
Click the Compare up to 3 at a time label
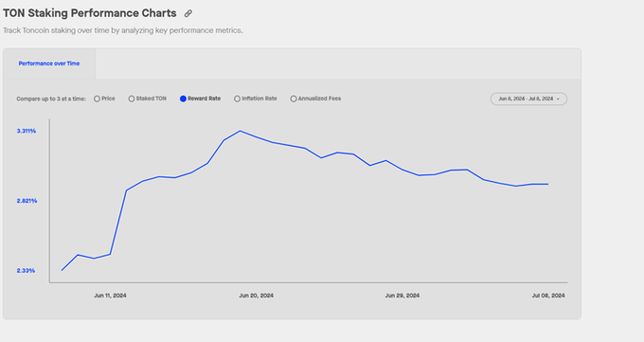(x=51, y=99)
